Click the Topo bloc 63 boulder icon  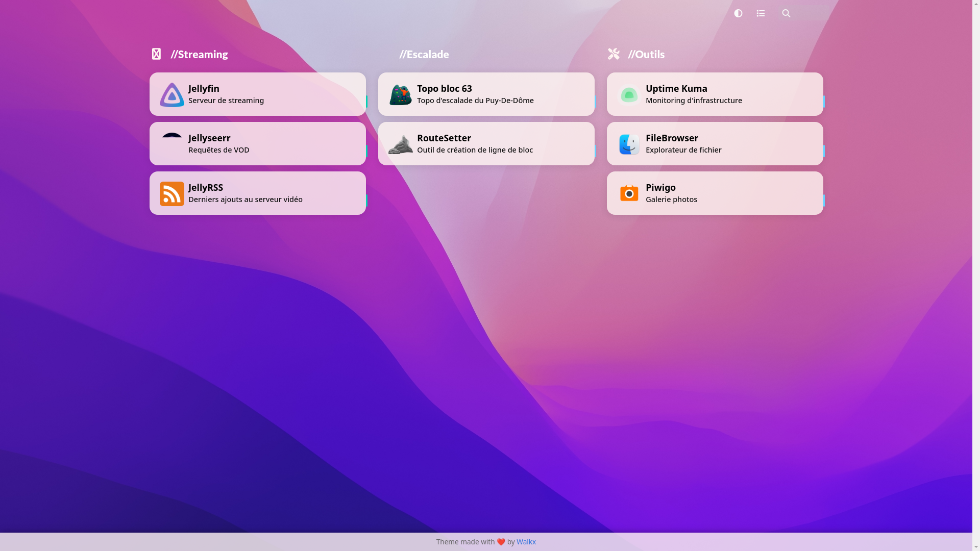401,95
